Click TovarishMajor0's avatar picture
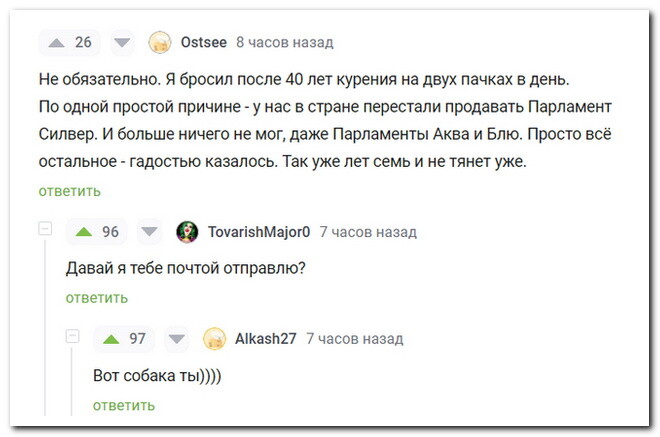Viewport: 660px width, 437px height. click(x=187, y=232)
